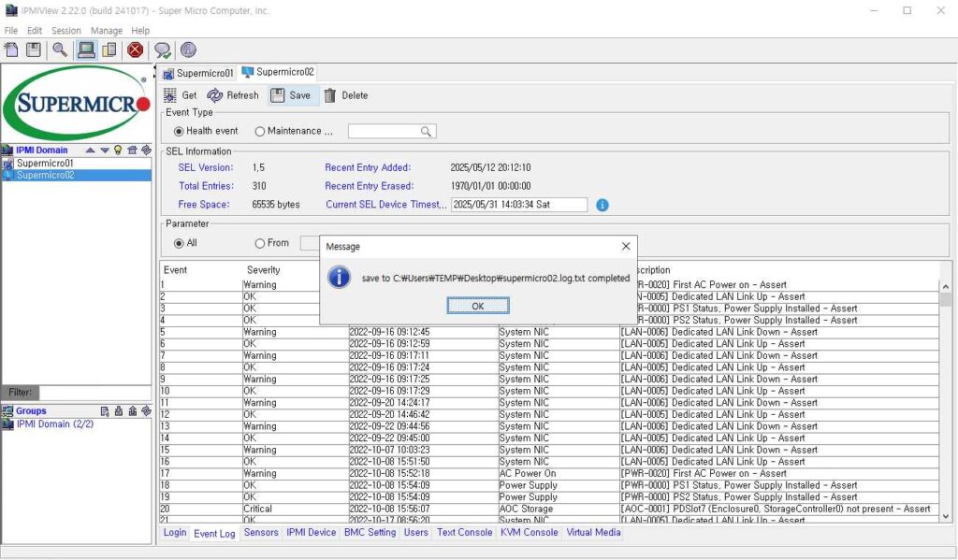This screenshot has height=560, width=958.
Task: Click the light bulb icon in IPMI Domain header
Action: click(118, 150)
